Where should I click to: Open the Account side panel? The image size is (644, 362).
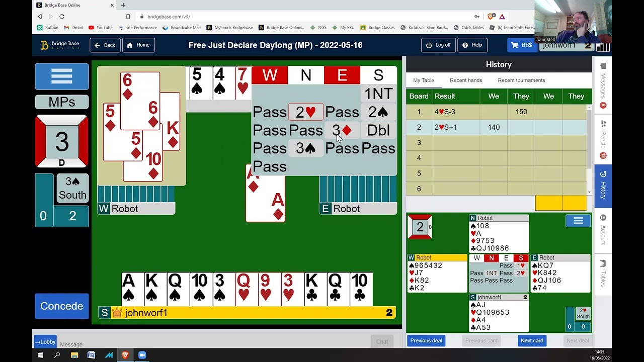click(x=603, y=231)
